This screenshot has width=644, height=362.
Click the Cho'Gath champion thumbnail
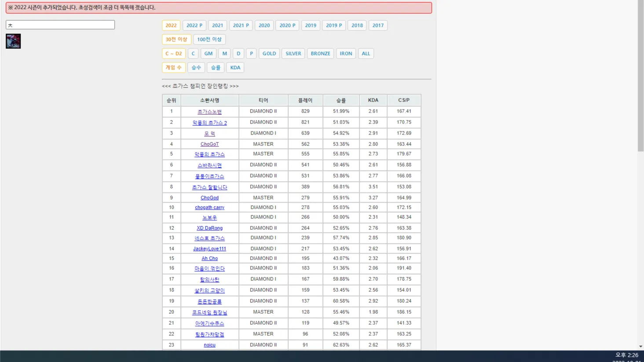tap(13, 41)
